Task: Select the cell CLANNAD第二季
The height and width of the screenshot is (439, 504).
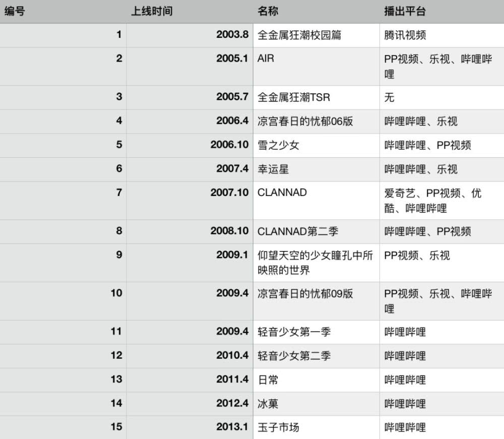Action: (x=317, y=232)
